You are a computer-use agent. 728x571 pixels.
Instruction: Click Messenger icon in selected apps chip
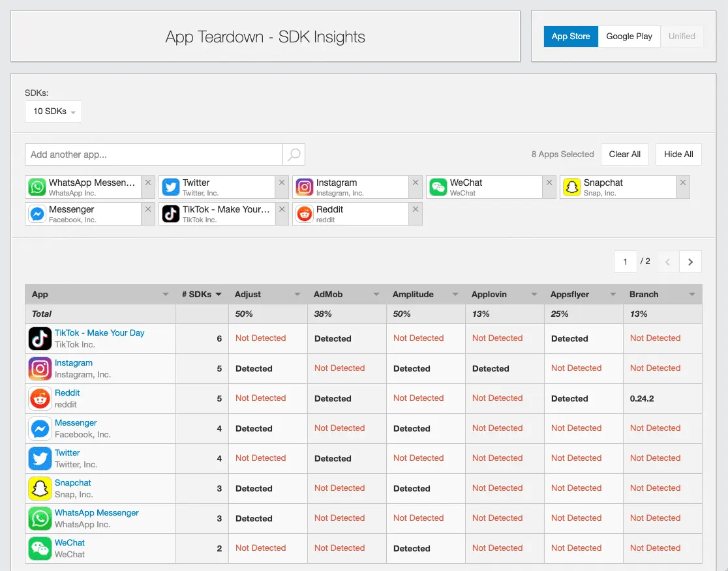tap(37, 214)
